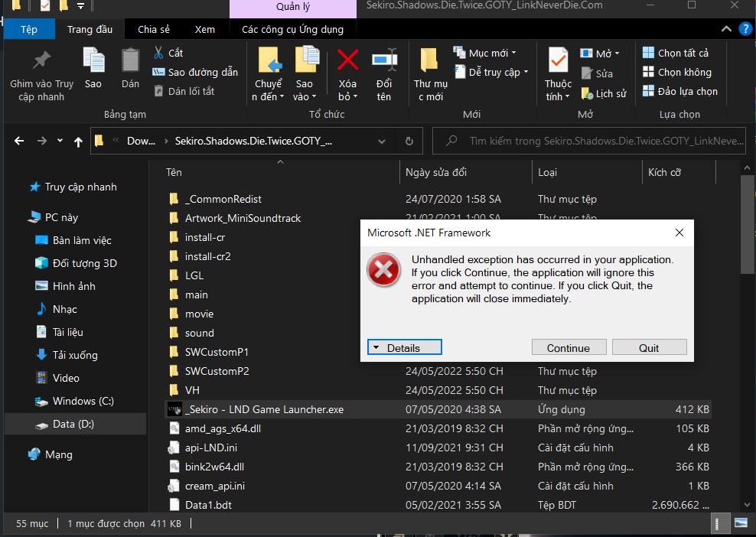The height and width of the screenshot is (537, 756).
Task: Go up one folder level
Action: (x=78, y=142)
